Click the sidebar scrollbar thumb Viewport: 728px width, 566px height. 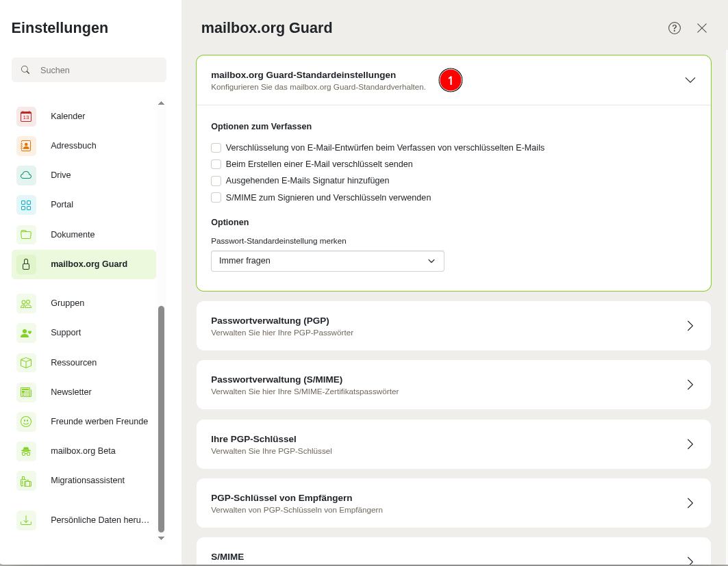coord(161,419)
